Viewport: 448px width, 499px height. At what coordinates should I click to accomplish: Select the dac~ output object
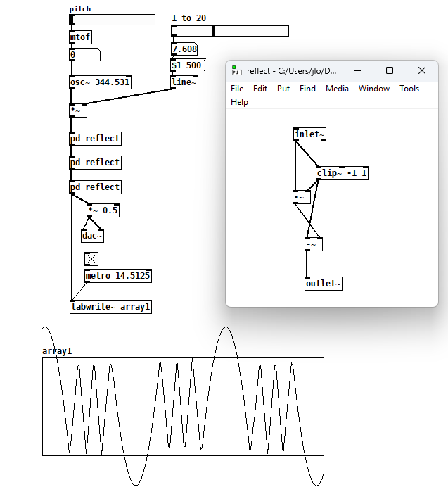click(x=93, y=236)
